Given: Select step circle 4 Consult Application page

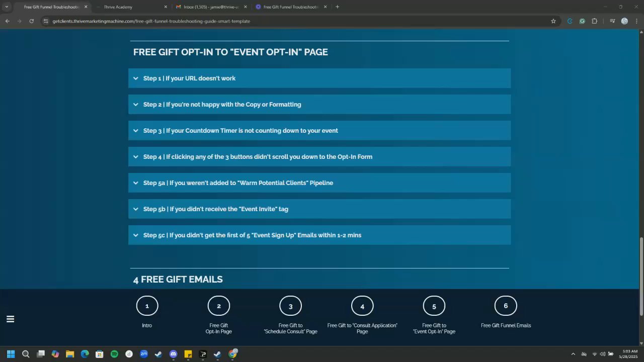Looking at the screenshot, I should 362,306.
